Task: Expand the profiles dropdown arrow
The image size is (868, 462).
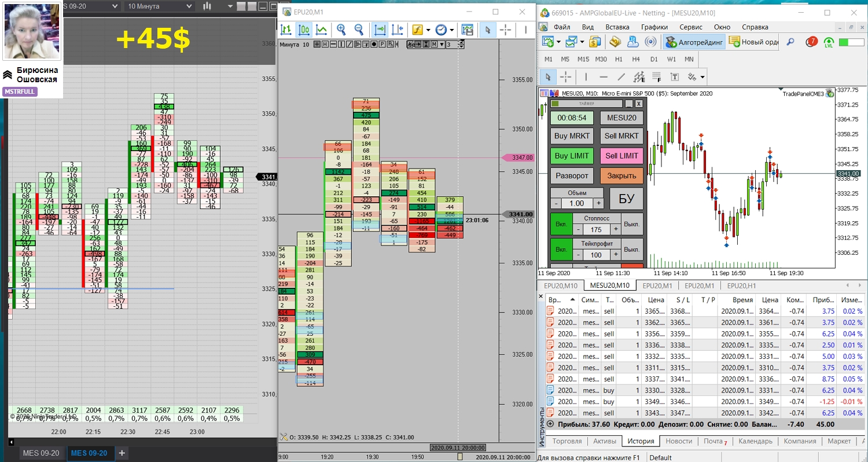Action: (582, 42)
